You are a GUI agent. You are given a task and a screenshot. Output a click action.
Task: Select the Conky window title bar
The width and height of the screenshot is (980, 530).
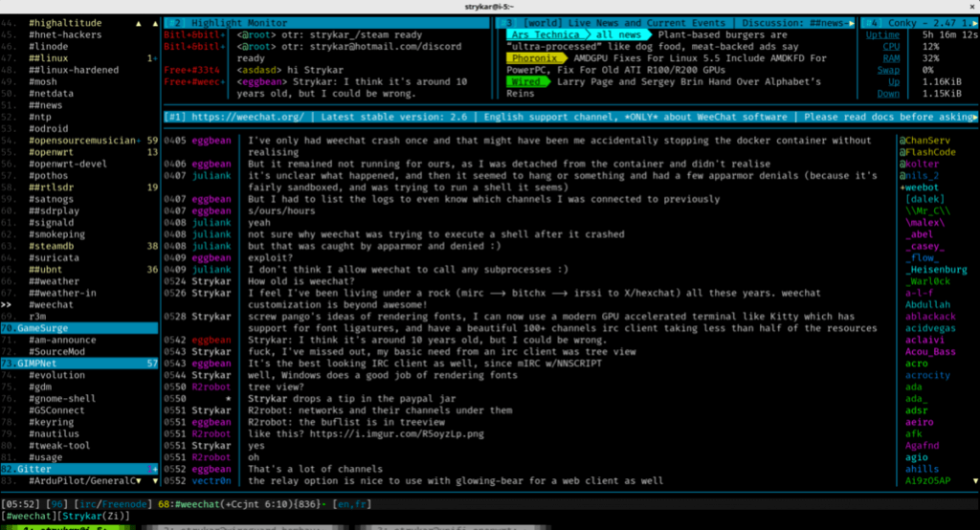[x=908, y=22]
